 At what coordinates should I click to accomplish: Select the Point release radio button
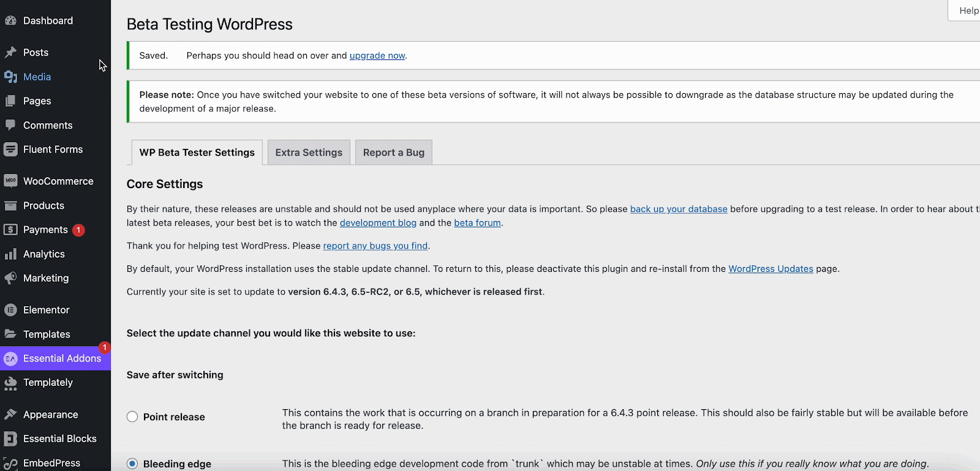(132, 417)
